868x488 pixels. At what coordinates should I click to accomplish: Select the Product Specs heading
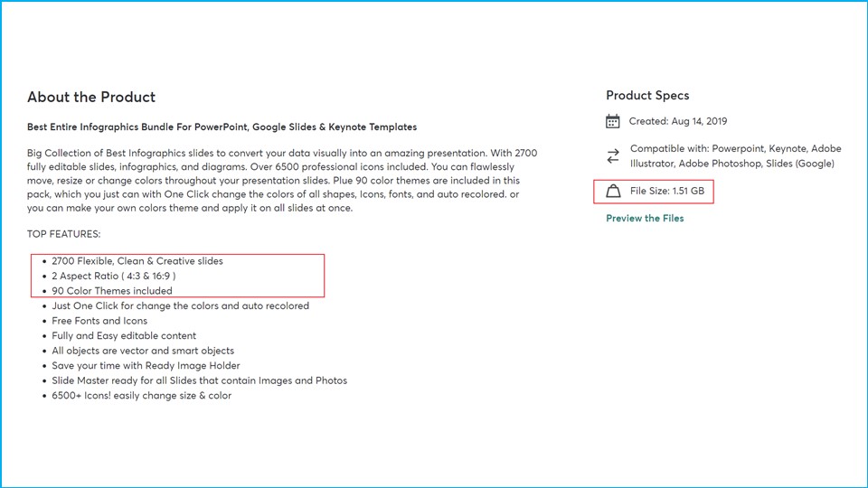647,95
